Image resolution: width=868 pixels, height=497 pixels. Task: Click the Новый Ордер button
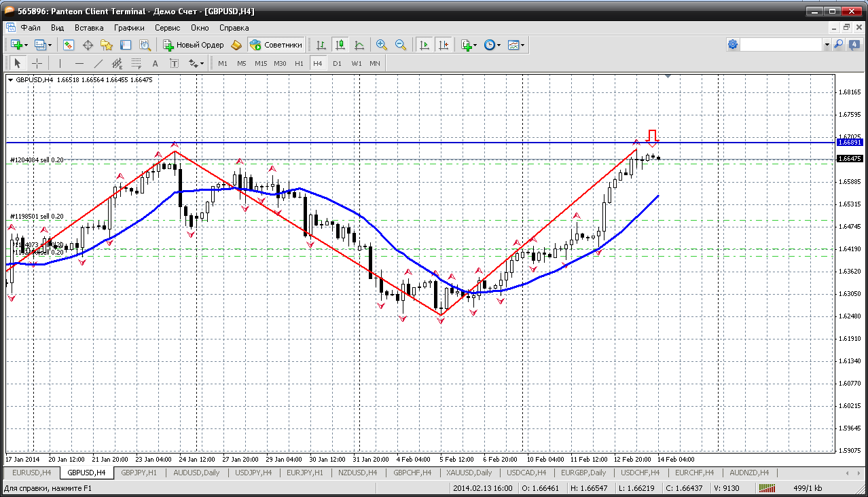[x=194, y=45]
